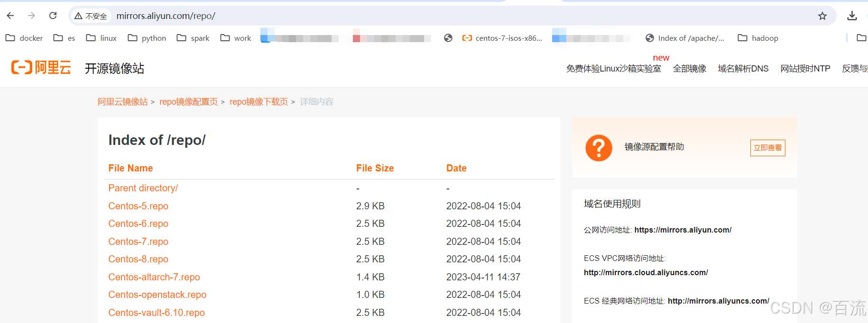Screen dimensions: 868x323
Task: Open the es bookmark folder
Action: pyautogui.click(x=64, y=38)
